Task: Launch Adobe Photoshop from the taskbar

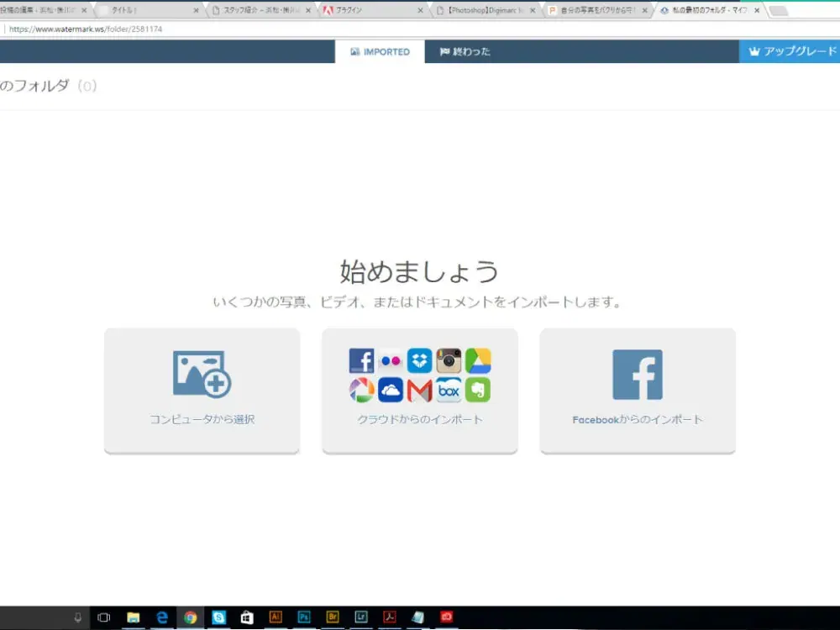Action: pyautogui.click(x=304, y=617)
